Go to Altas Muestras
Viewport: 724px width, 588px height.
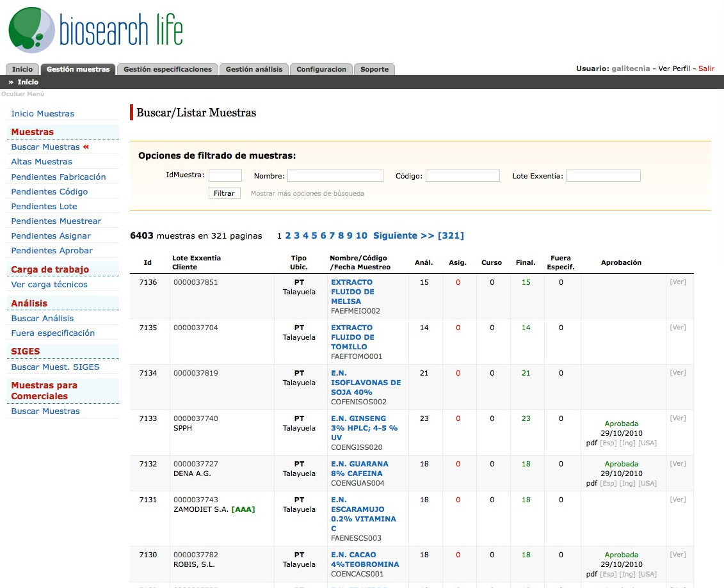click(x=42, y=161)
